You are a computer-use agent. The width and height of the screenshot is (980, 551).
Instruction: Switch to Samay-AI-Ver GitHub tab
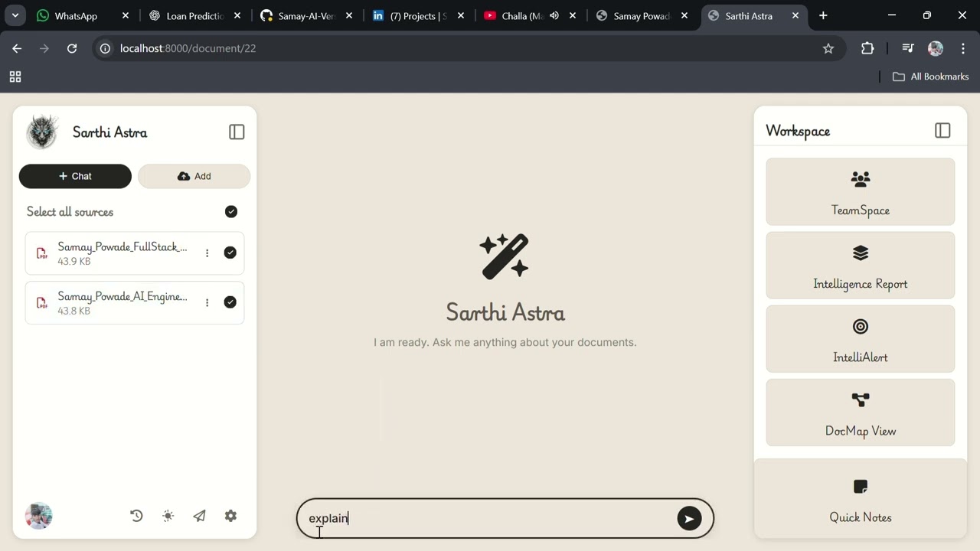pos(306,15)
